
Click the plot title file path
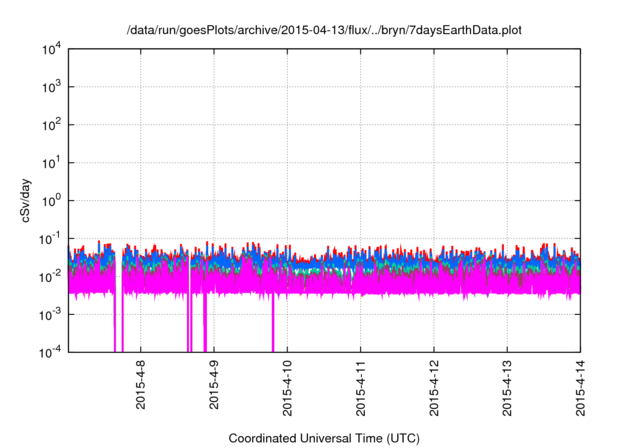(x=324, y=30)
